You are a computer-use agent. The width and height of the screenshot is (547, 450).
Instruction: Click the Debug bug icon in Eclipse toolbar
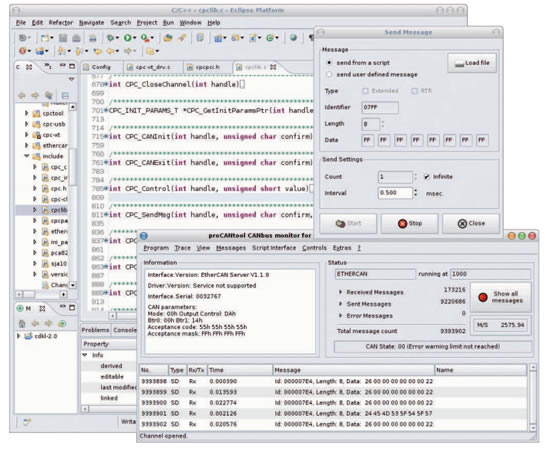point(110,37)
